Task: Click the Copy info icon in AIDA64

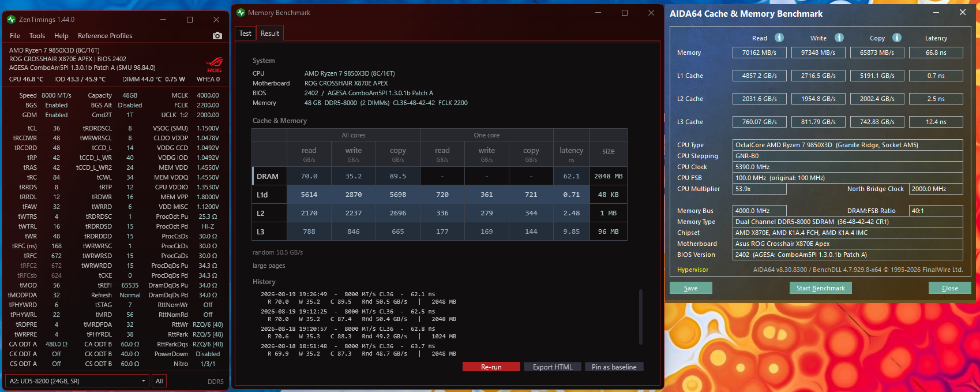Action: (897, 38)
